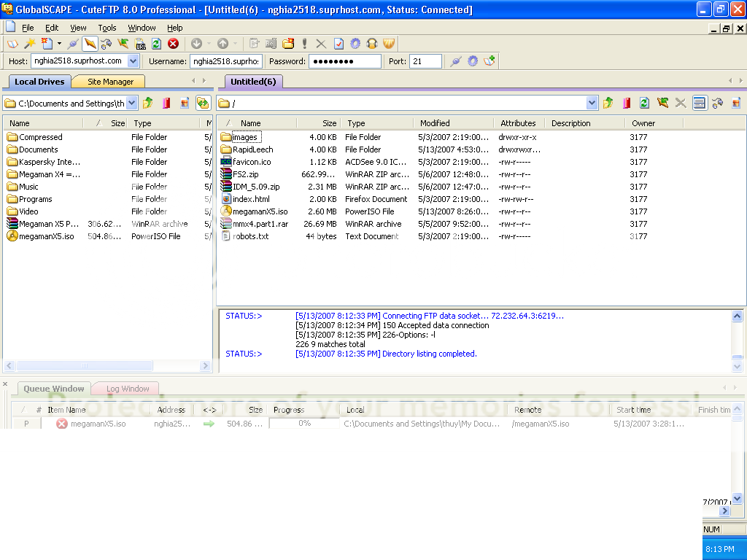Toggle the detailed list view in remote pane
Screen dimensions: 747x560
[x=699, y=104]
